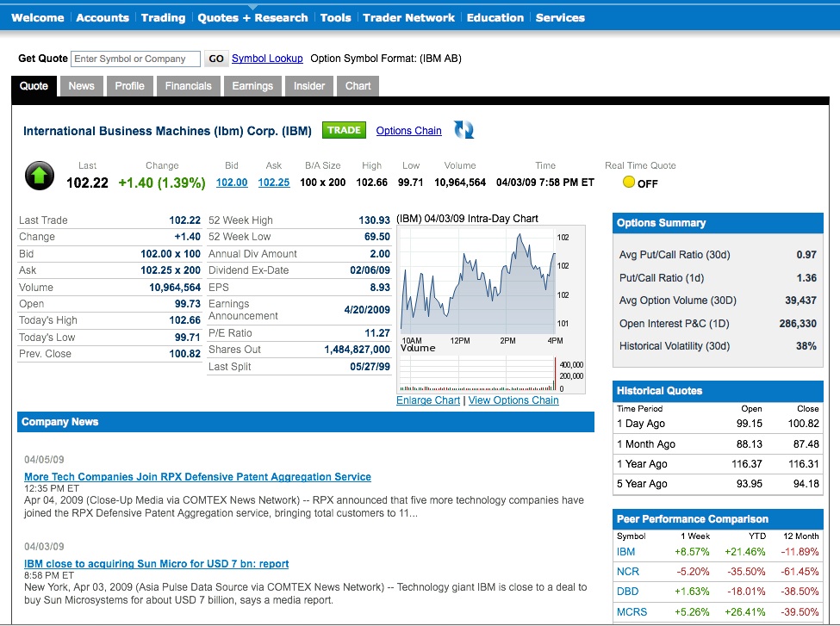This screenshot has height=626, width=840.
Task: Select the Quote tab
Action: [34, 86]
